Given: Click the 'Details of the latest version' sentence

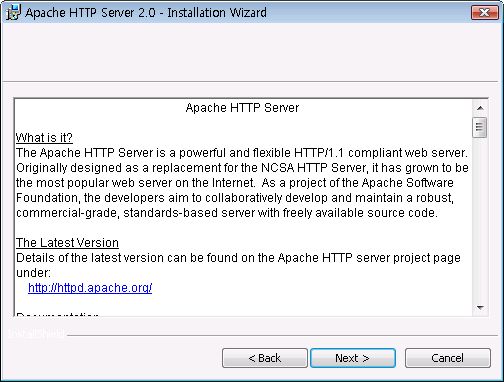Looking at the screenshot, I should pos(238,265).
